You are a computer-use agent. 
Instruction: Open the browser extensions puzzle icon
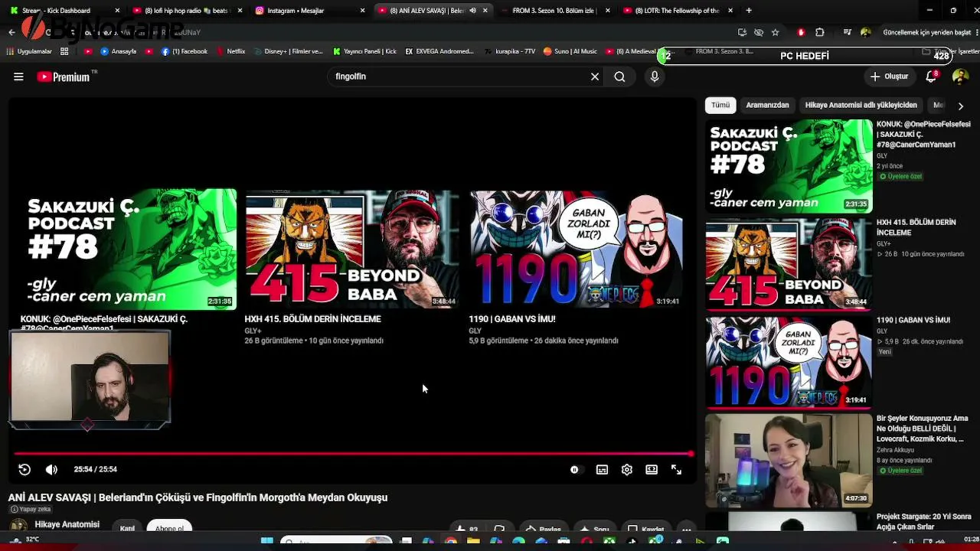tap(820, 32)
